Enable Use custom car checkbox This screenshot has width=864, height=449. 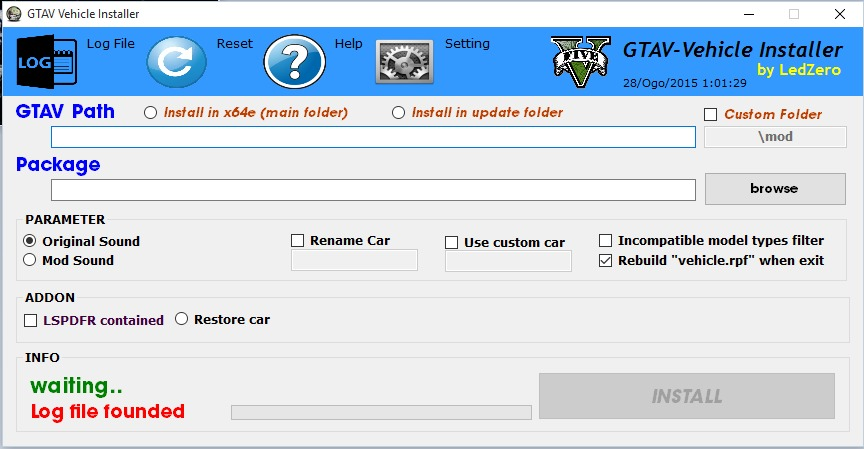tap(452, 243)
